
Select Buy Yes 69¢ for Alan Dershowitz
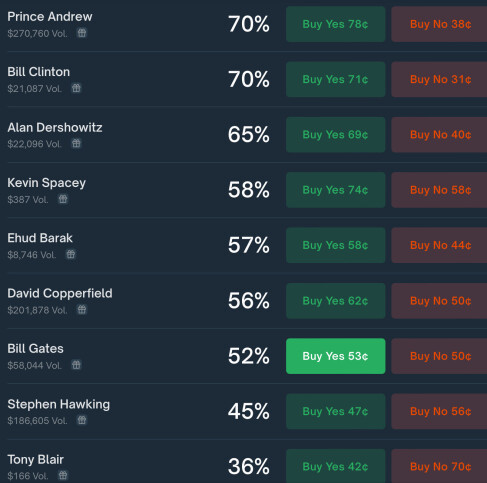click(x=336, y=135)
